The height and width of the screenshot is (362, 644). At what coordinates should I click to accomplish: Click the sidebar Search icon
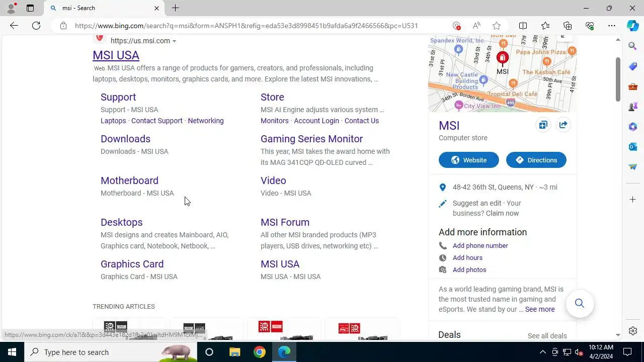(x=633, y=46)
